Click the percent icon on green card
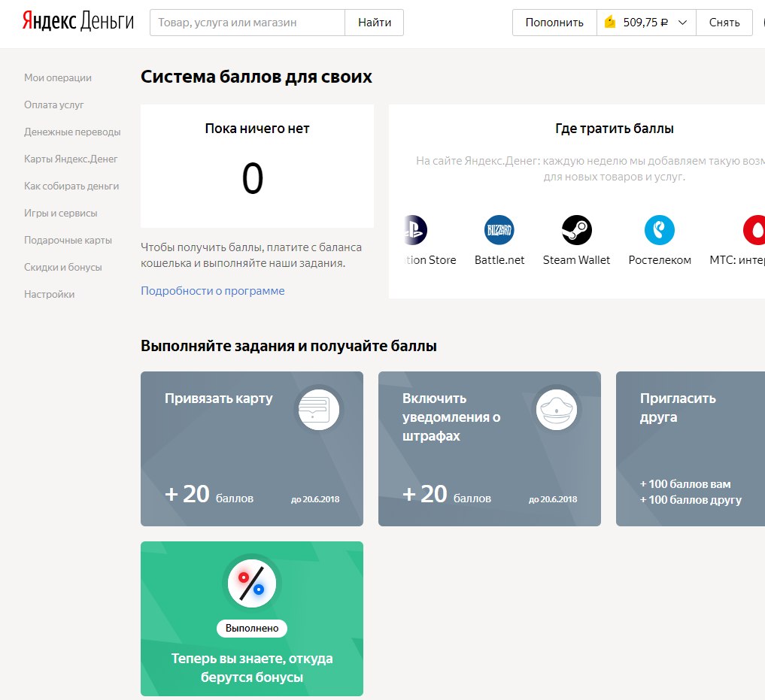 [x=252, y=583]
